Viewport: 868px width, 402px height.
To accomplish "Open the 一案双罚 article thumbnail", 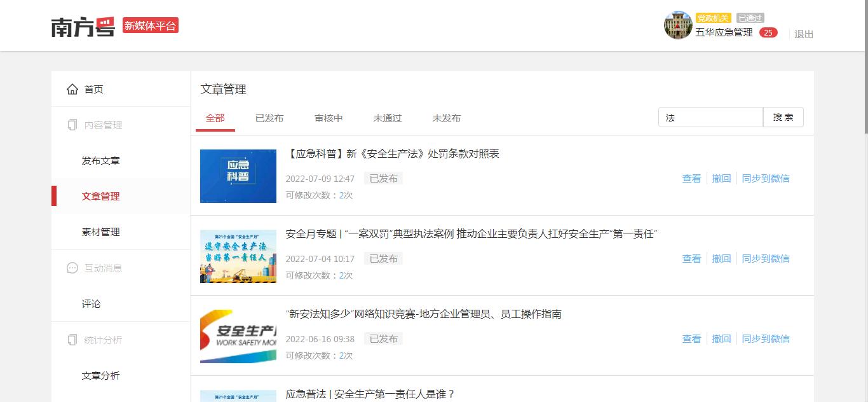I will [x=238, y=256].
